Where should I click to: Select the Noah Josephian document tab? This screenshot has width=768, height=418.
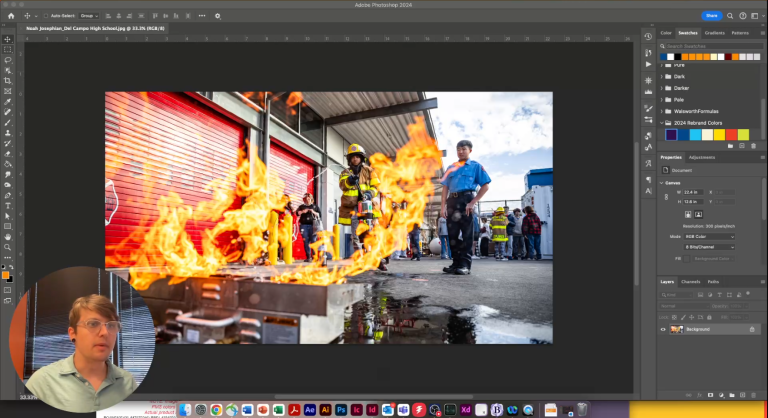tap(95, 28)
